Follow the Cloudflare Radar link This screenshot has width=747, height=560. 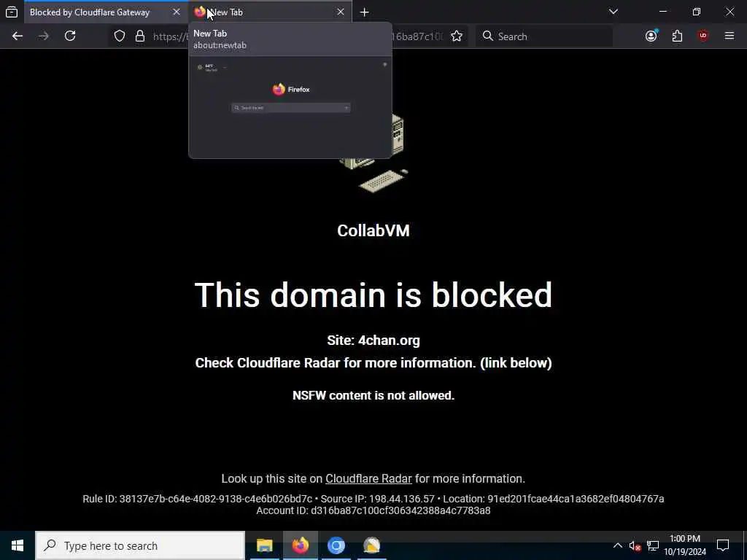coord(368,478)
